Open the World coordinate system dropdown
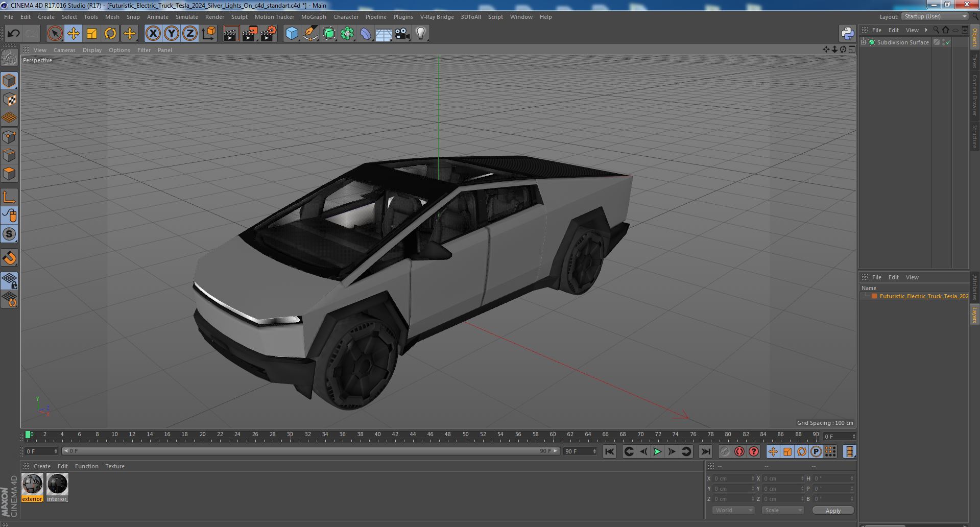Viewport: 980px width, 527px height. pyautogui.click(x=733, y=510)
